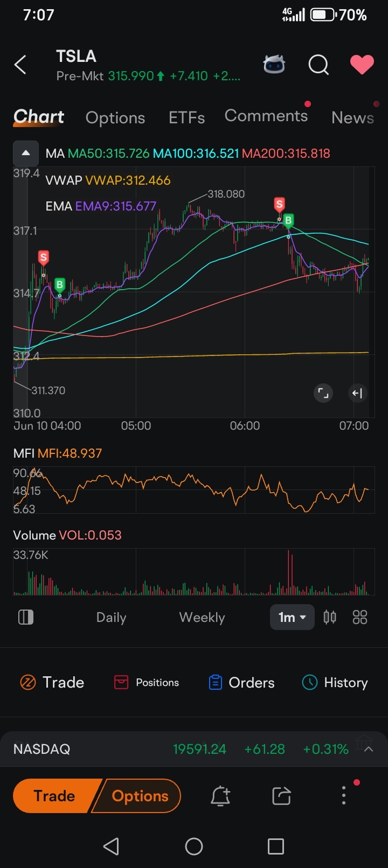Image resolution: width=388 pixels, height=868 pixels.
Task: Open candlestick chart type settings
Action: (330, 617)
